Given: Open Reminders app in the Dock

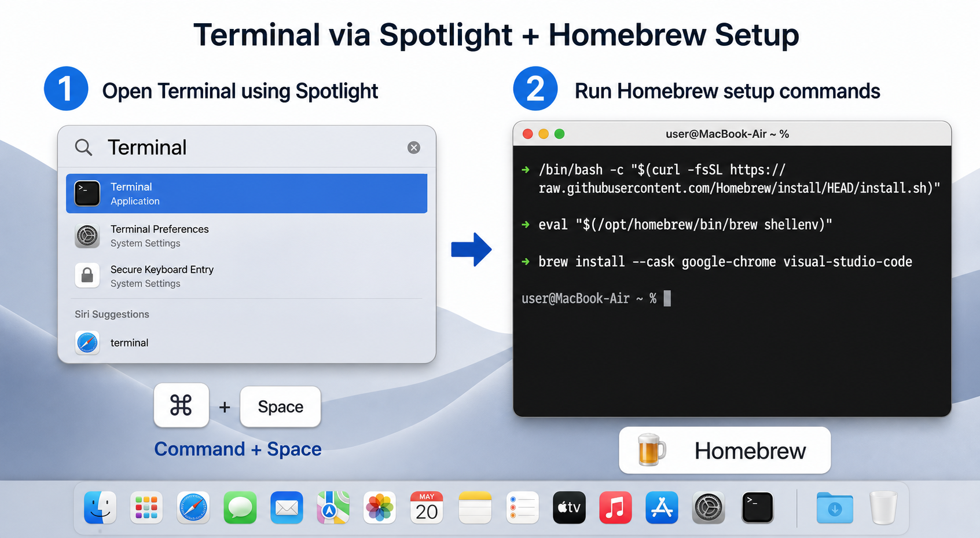Looking at the screenshot, I should (522, 508).
